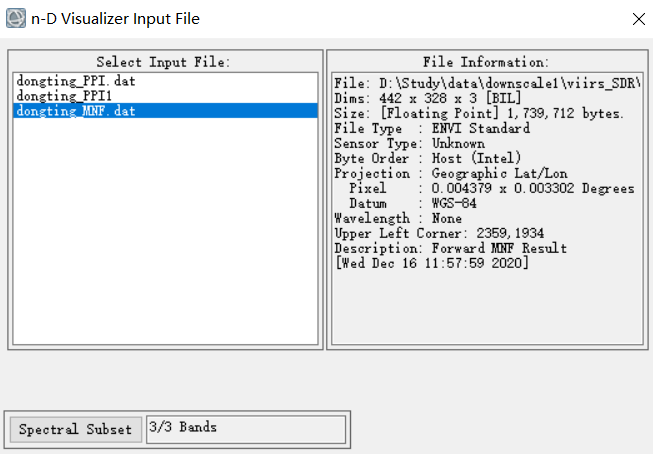
Task: Click the File Type ENVI Standard line
Action: pyautogui.click(x=432, y=128)
